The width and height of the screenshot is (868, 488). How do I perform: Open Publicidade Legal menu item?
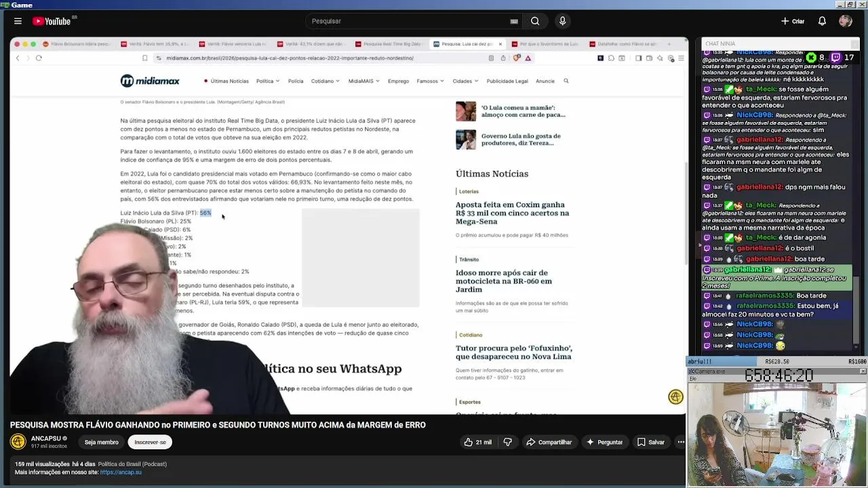point(507,81)
